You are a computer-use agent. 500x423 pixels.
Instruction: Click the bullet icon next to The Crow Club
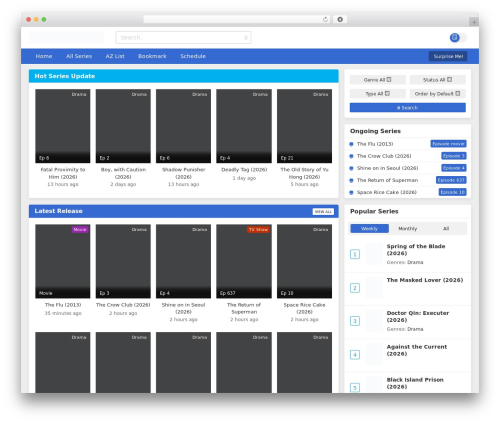351,156
